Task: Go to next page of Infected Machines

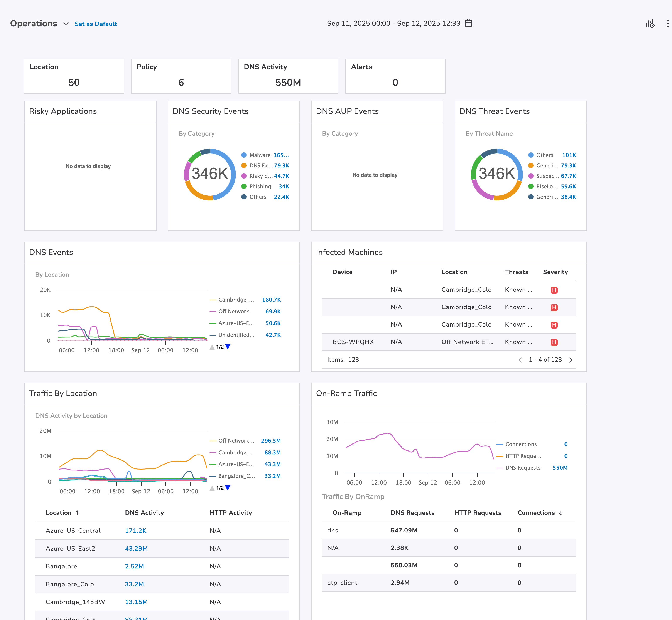Action: [x=571, y=360]
